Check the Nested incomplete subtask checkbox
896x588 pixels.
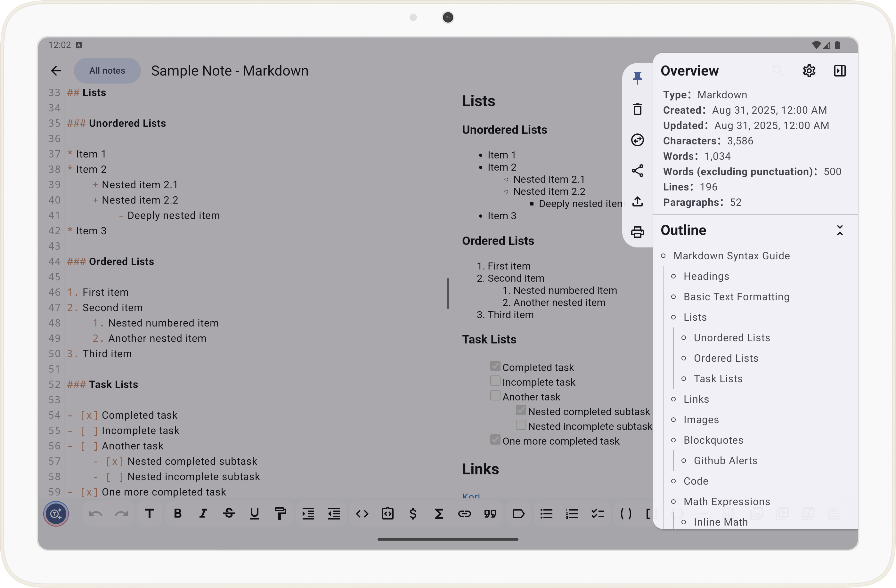click(521, 425)
